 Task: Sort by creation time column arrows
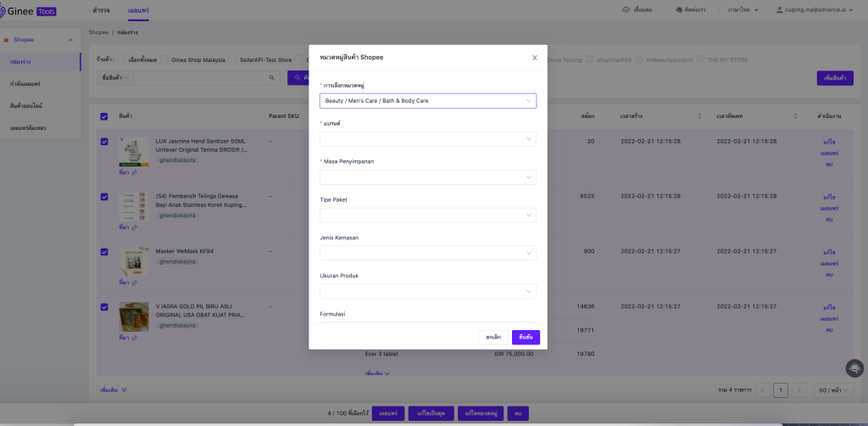click(699, 116)
